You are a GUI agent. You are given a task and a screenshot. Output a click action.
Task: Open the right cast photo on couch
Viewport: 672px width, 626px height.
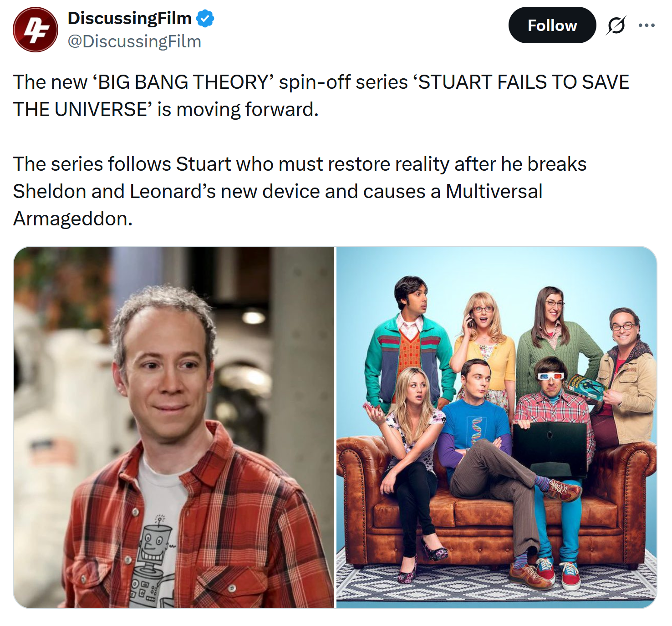pos(496,427)
